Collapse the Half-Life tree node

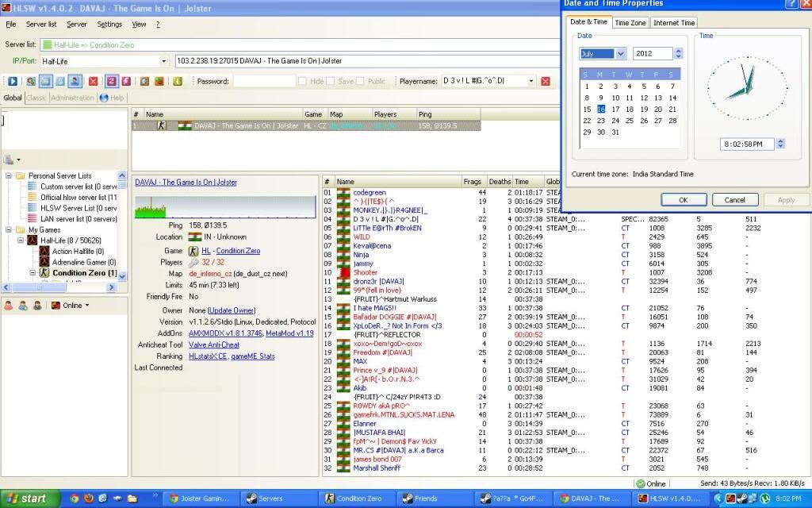point(21,241)
